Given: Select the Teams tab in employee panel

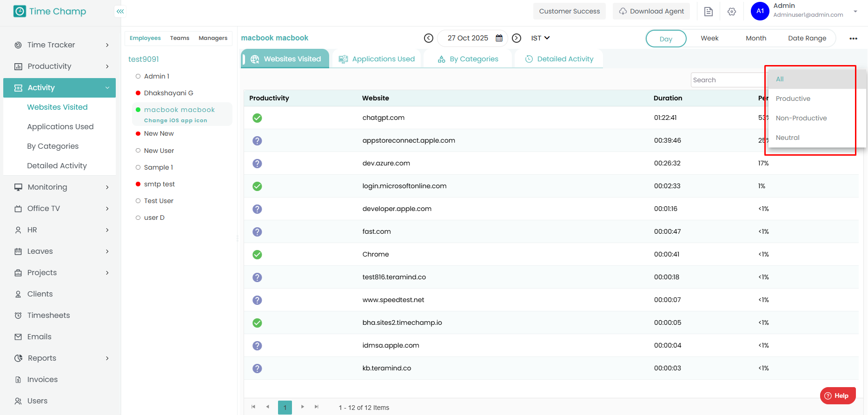Looking at the screenshot, I should point(179,38).
